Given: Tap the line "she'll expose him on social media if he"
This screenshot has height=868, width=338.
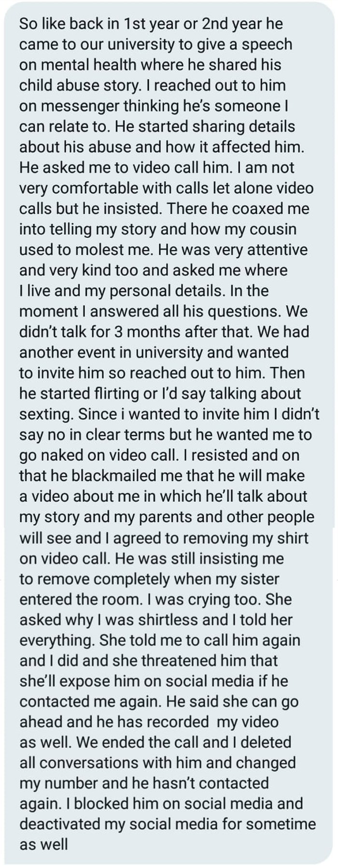Looking at the screenshot, I should click(154, 681).
